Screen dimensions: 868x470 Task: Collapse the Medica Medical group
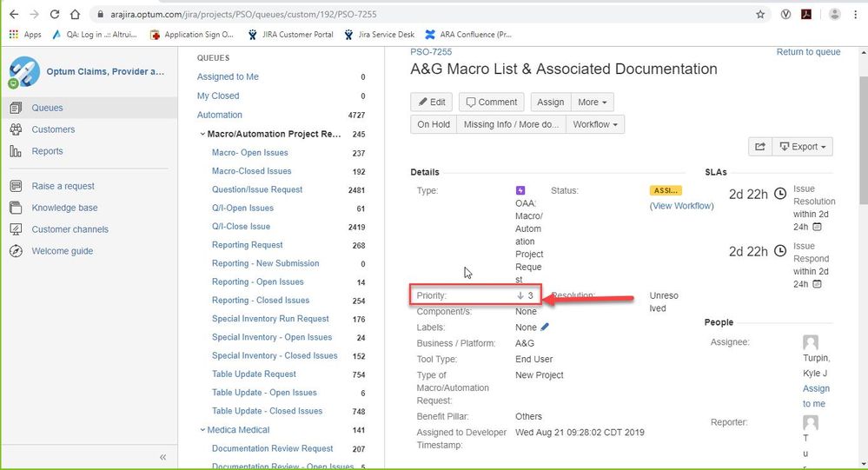point(202,429)
